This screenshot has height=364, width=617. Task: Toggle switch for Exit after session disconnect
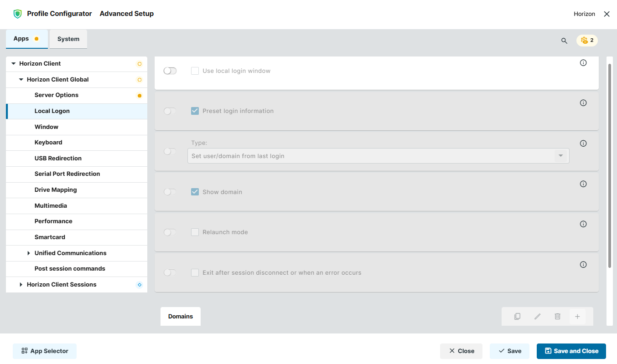pos(170,272)
